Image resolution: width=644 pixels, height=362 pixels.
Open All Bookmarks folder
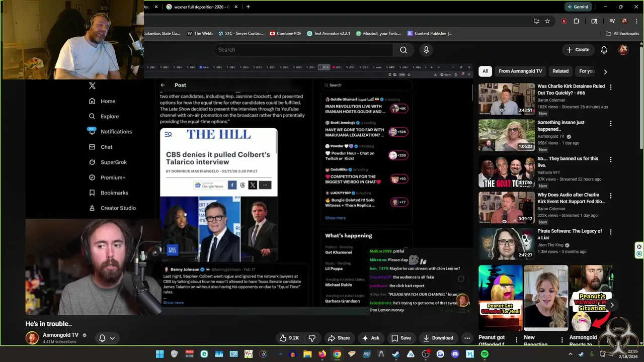click(622, 33)
